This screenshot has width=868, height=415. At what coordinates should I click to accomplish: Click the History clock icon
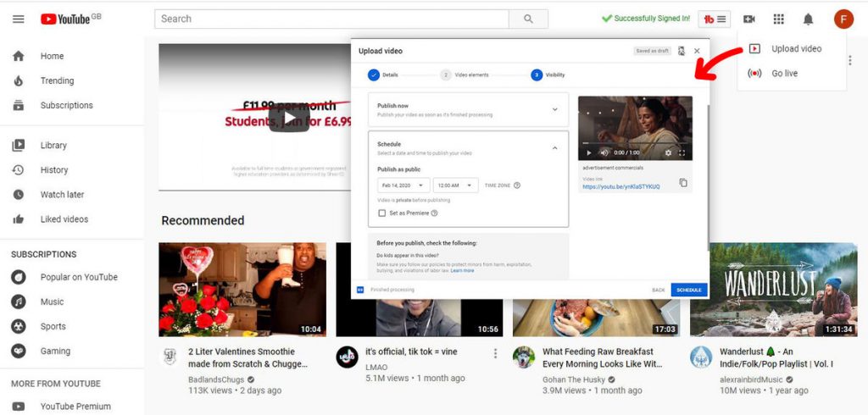click(x=19, y=170)
